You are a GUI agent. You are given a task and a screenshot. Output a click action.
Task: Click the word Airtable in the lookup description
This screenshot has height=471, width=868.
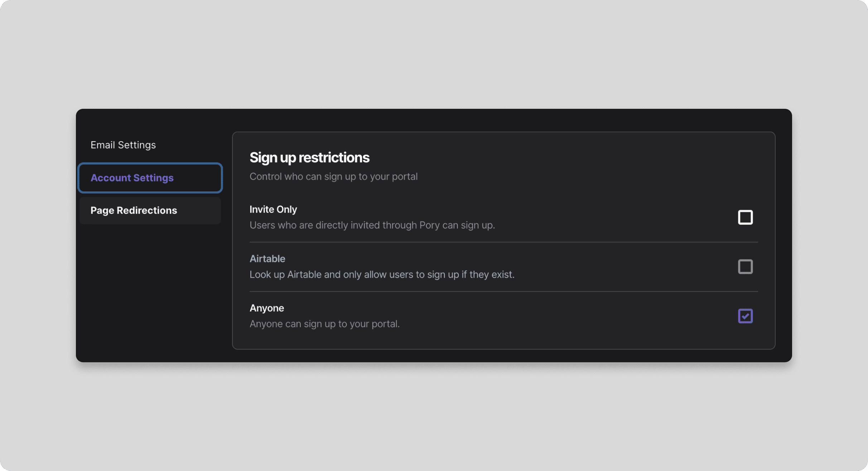pos(304,275)
